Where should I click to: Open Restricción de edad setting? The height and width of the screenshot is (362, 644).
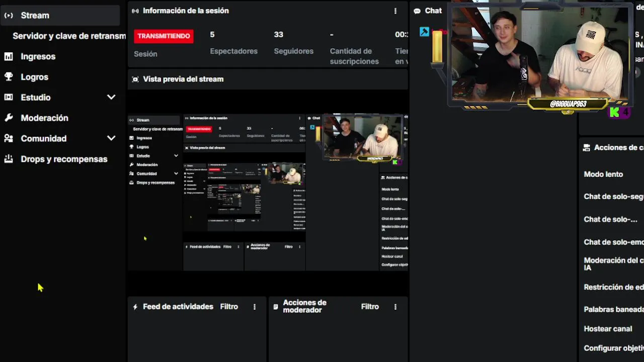[x=614, y=287]
